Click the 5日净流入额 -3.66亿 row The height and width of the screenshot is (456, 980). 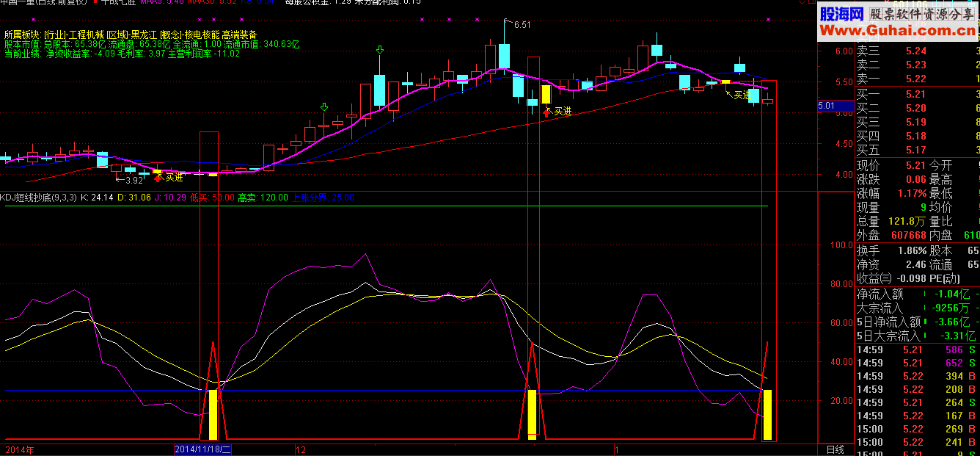click(917, 322)
